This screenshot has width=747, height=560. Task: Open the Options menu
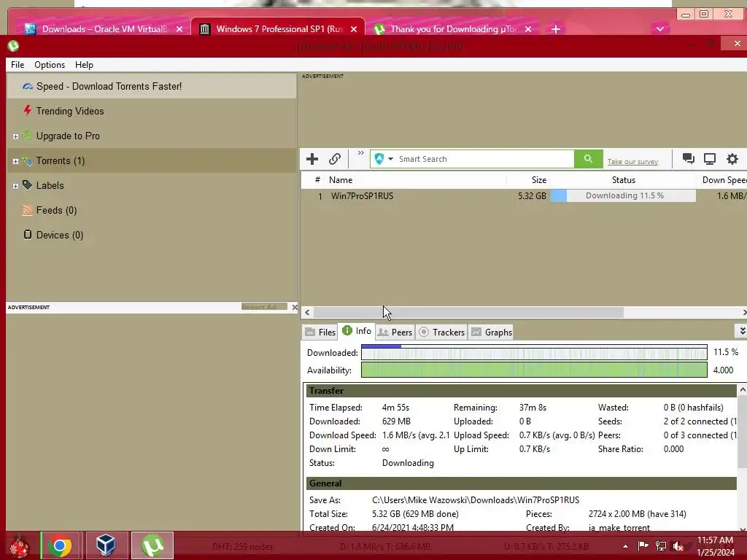50,65
